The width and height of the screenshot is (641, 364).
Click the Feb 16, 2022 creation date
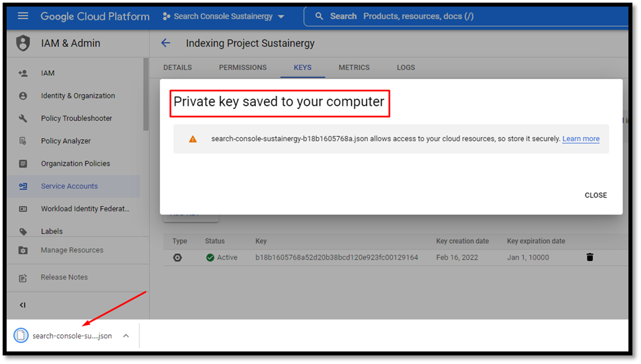pos(456,258)
